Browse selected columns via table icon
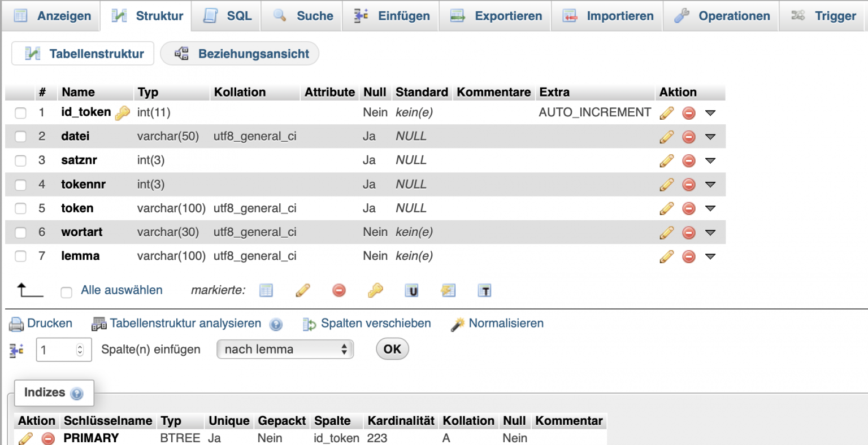 [x=266, y=290]
